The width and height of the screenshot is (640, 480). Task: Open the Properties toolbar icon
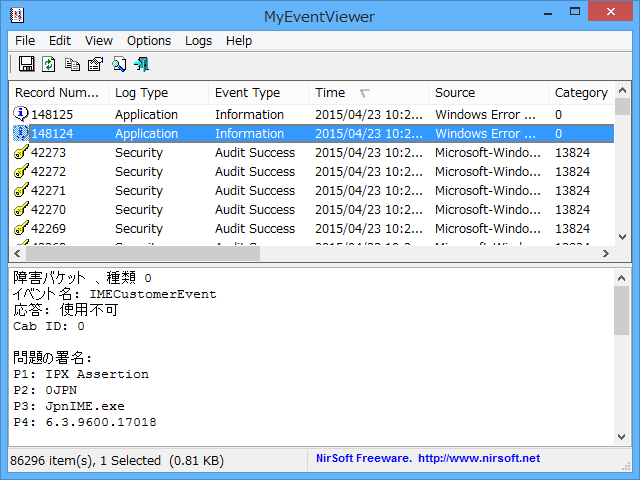pyautogui.click(x=96, y=64)
